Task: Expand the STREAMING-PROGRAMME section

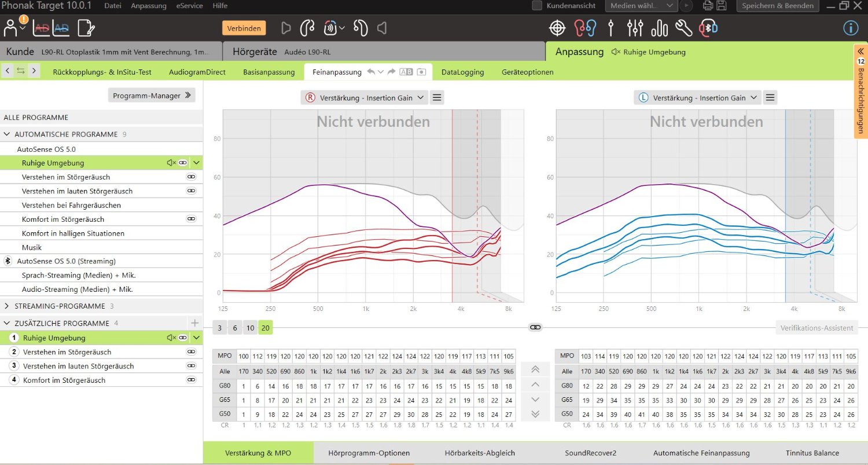Action: [7, 306]
